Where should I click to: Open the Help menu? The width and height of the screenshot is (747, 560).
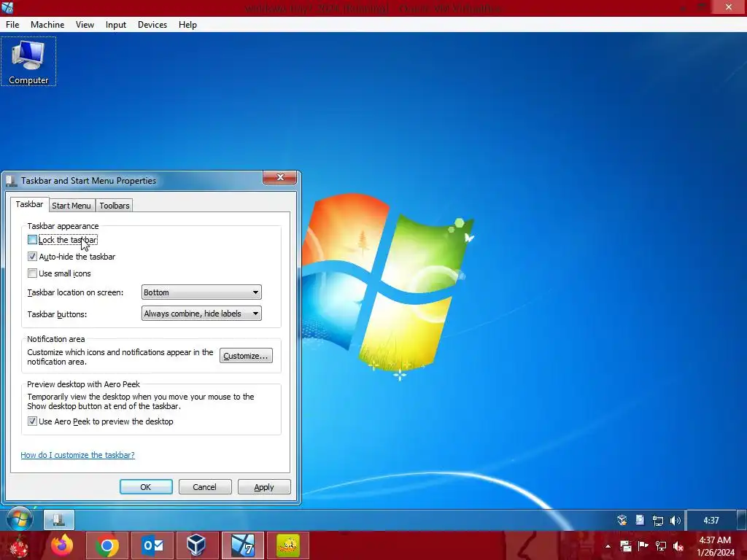click(x=187, y=25)
